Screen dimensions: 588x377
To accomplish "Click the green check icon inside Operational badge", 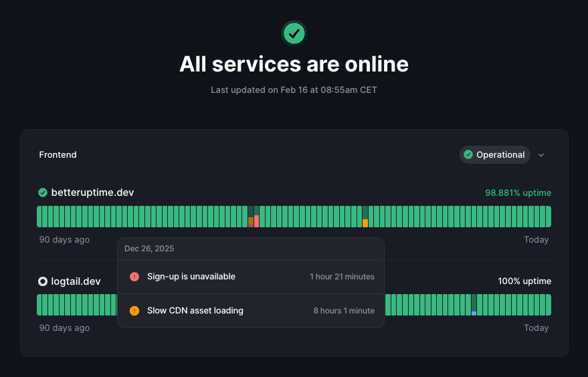I will (x=468, y=154).
